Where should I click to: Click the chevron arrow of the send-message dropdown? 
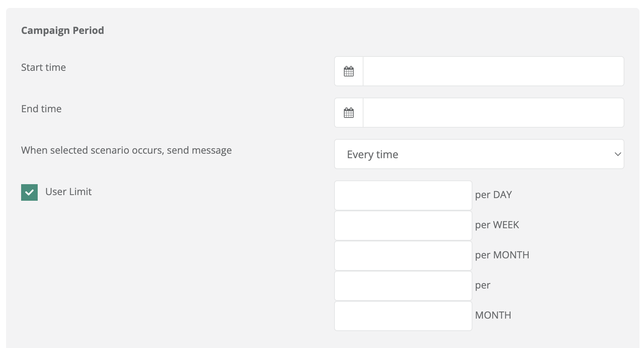tap(618, 154)
